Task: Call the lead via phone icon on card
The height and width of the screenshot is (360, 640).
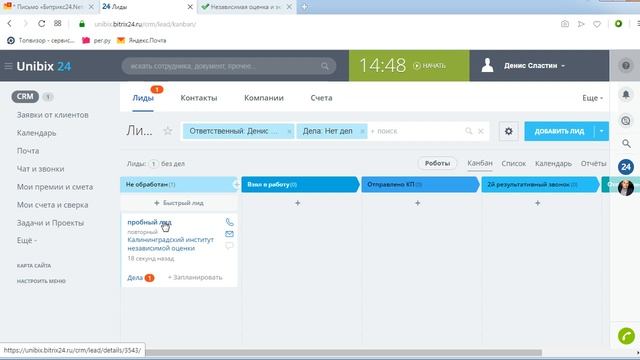Action: [230, 222]
